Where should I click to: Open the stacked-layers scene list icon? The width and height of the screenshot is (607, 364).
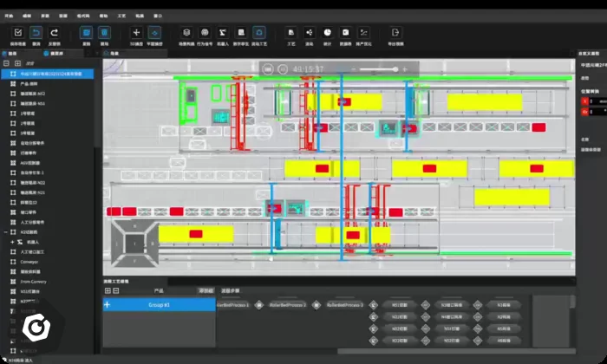186,33
